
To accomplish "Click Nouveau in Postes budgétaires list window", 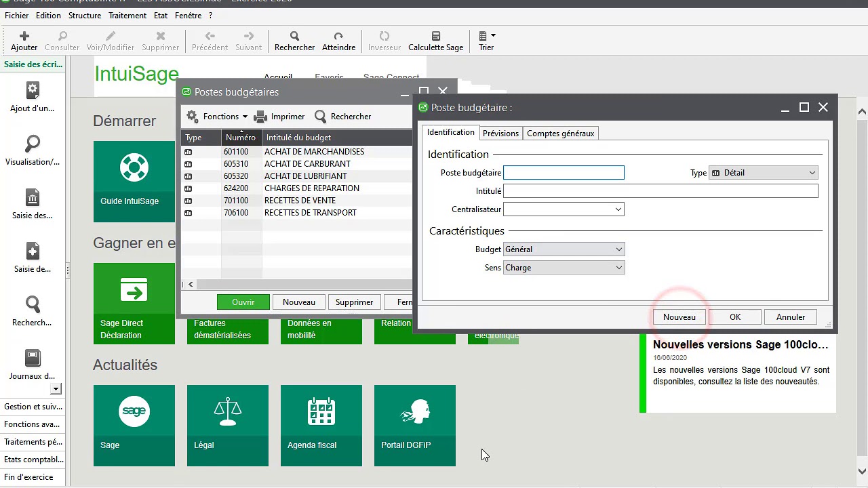I will coord(299,302).
